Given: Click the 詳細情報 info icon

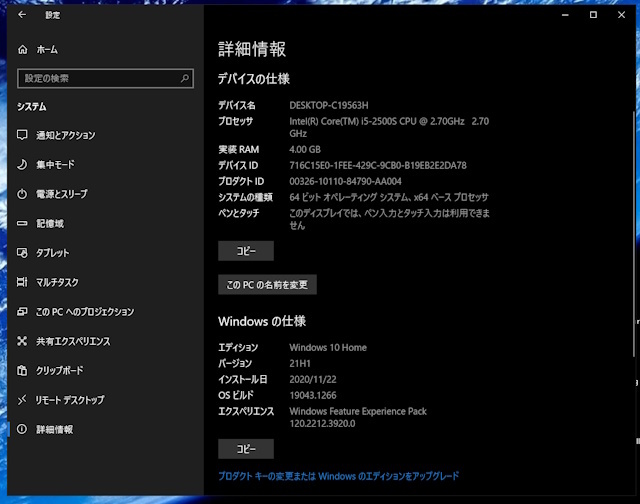Looking at the screenshot, I should pyautogui.click(x=22, y=429).
